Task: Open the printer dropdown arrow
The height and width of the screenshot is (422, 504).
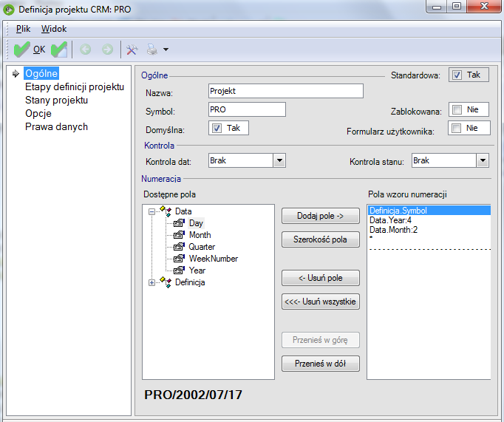Action: tap(166, 50)
